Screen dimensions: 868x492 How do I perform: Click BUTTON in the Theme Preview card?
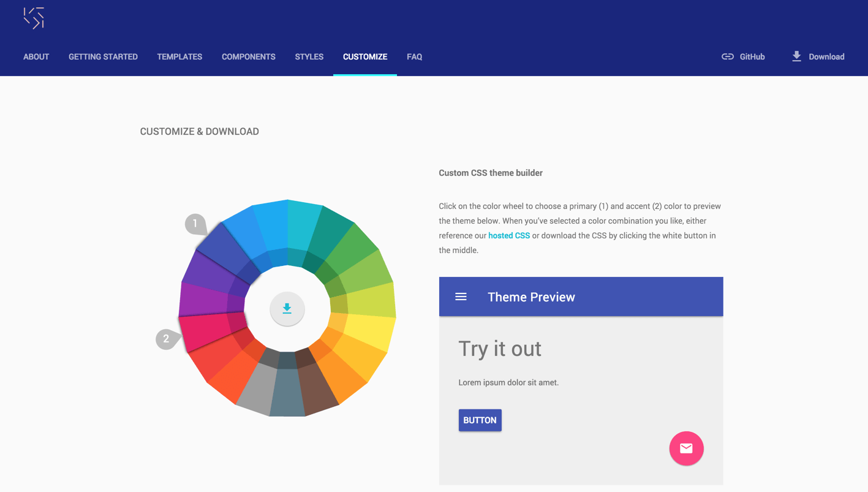[480, 420]
